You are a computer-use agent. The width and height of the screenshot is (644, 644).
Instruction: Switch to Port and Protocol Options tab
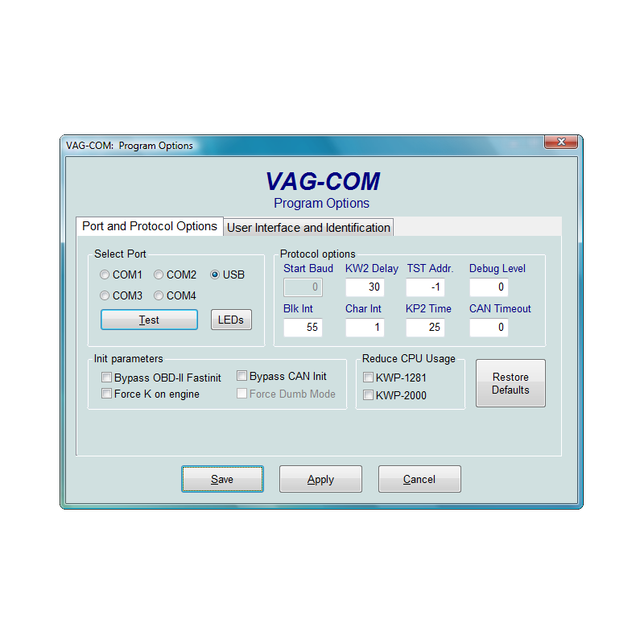click(150, 226)
